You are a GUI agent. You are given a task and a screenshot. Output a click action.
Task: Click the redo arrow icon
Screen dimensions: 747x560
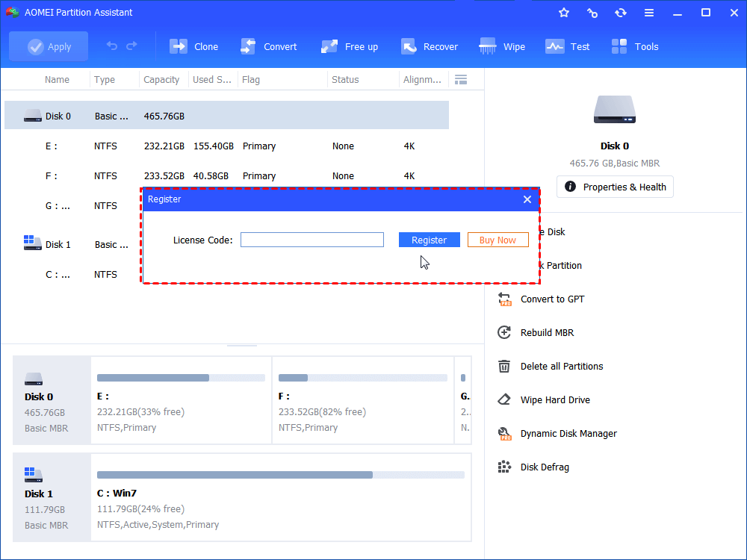[131, 46]
